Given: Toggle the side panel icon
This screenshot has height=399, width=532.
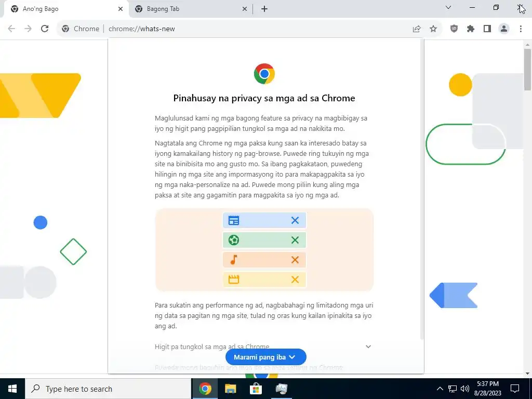Looking at the screenshot, I should pos(487,29).
